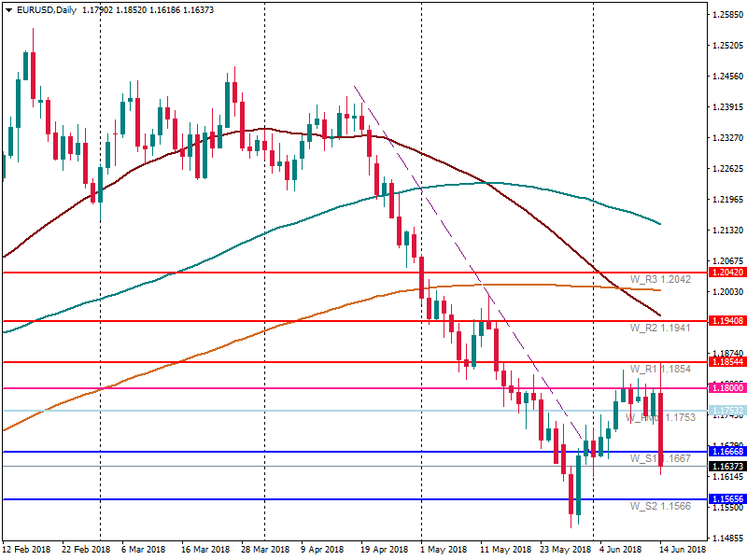Image resolution: width=747 pixels, height=560 pixels.
Task: Click the magenta 1.18000 price label
Action: (x=726, y=387)
